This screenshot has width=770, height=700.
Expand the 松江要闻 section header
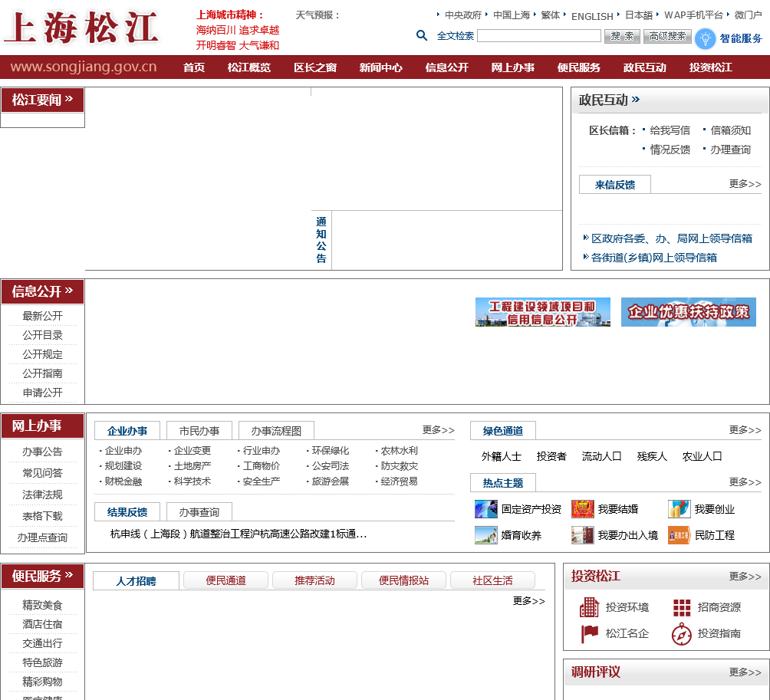coord(43,100)
